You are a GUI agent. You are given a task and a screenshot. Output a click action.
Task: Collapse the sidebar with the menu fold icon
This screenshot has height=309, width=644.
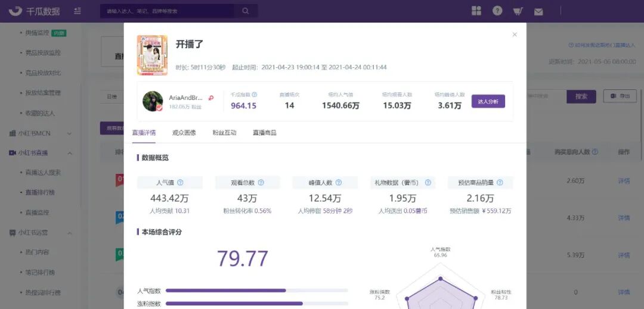click(x=78, y=11)
